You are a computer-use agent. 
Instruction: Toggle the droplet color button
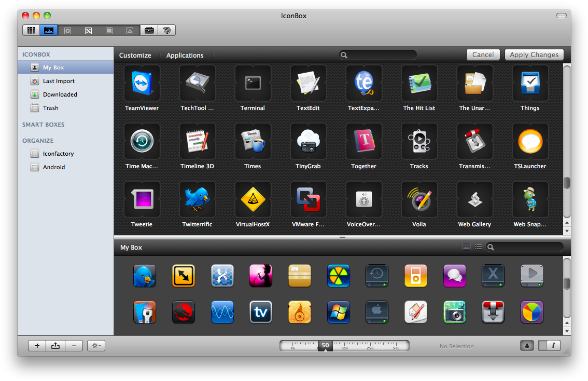[x=527, y=346]
